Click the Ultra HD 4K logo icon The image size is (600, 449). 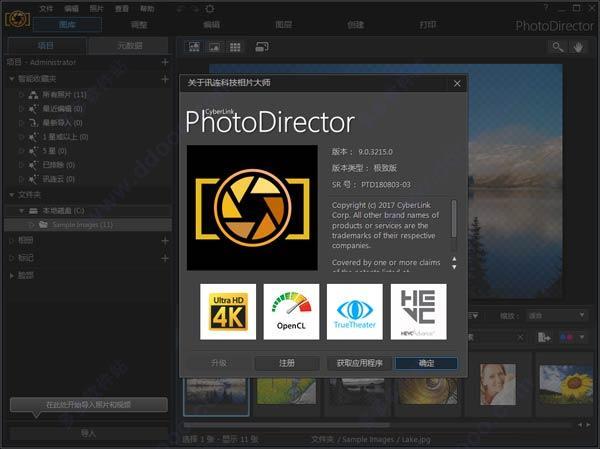[228, 312]
